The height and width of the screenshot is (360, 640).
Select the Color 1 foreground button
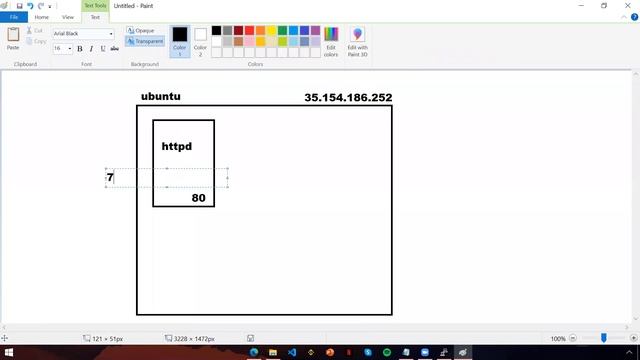click(x=180, y=41)
